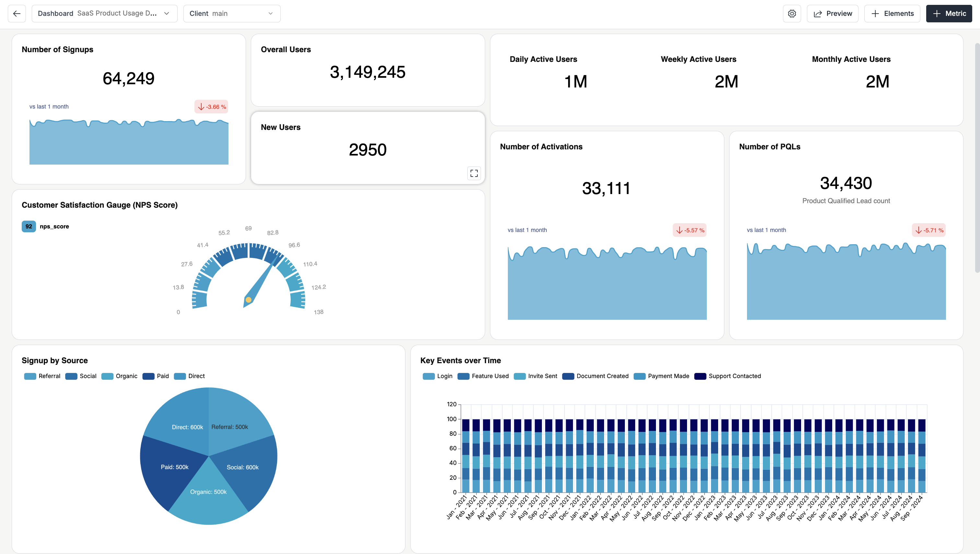Toggle Paid legend in Signup by Source
This screenshot has height=554, width=980.
(156, 376)
